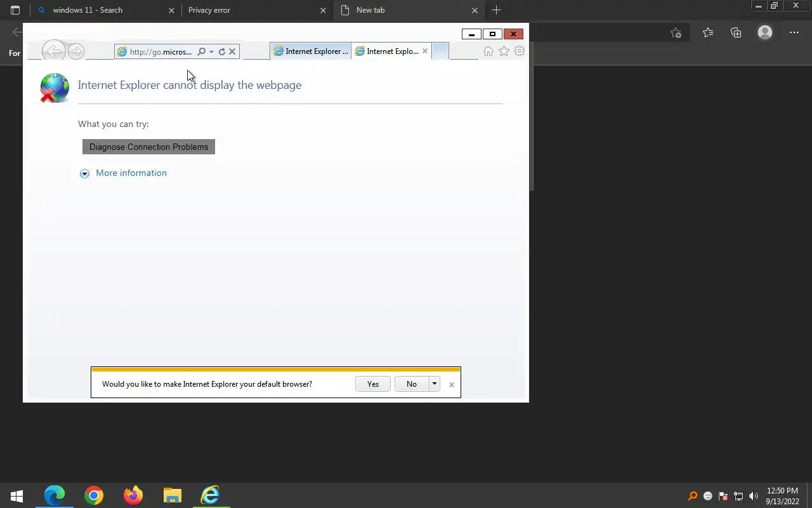
Task: Switch to the 'Privacy error' Edge tab
Action: [257, 10]
